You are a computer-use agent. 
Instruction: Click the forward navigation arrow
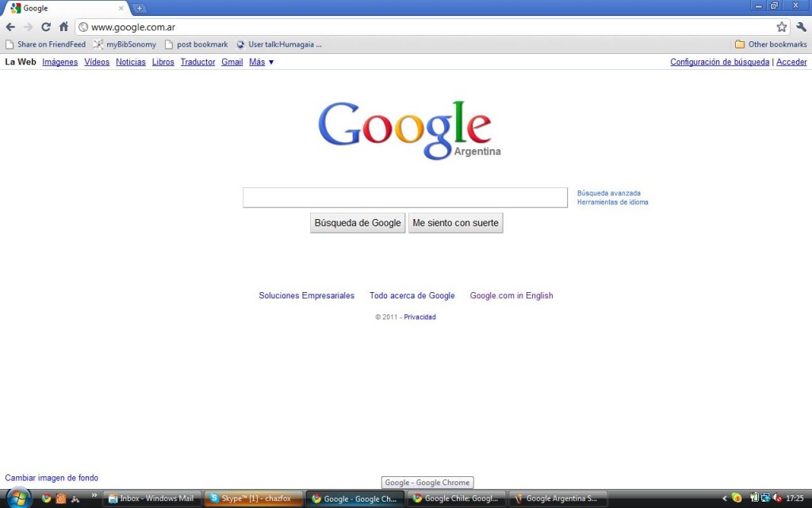coord(28,27)
